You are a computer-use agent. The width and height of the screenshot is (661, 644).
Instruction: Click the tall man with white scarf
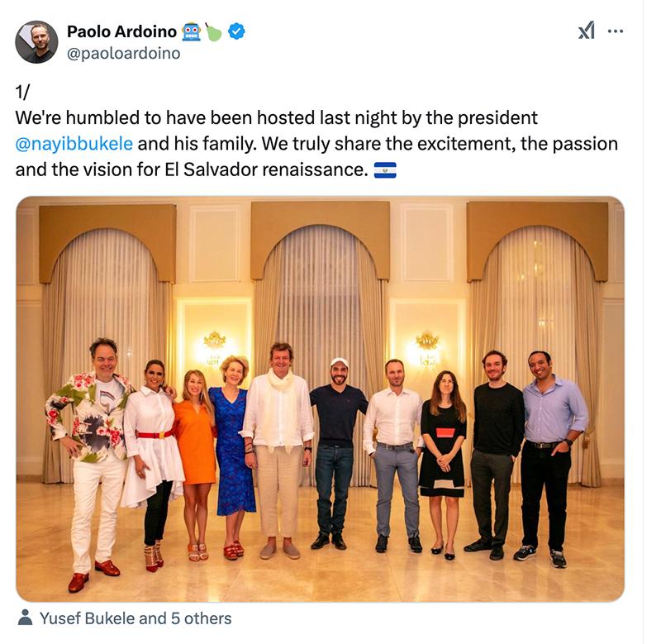280,438
